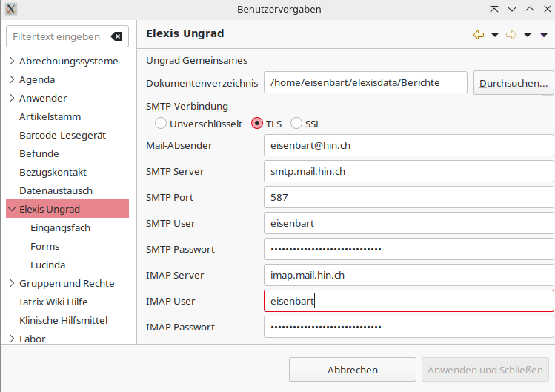Click Anwenden und Schließen button
Image resolution: width=555 pixels, height=392 pixels.
485,370
